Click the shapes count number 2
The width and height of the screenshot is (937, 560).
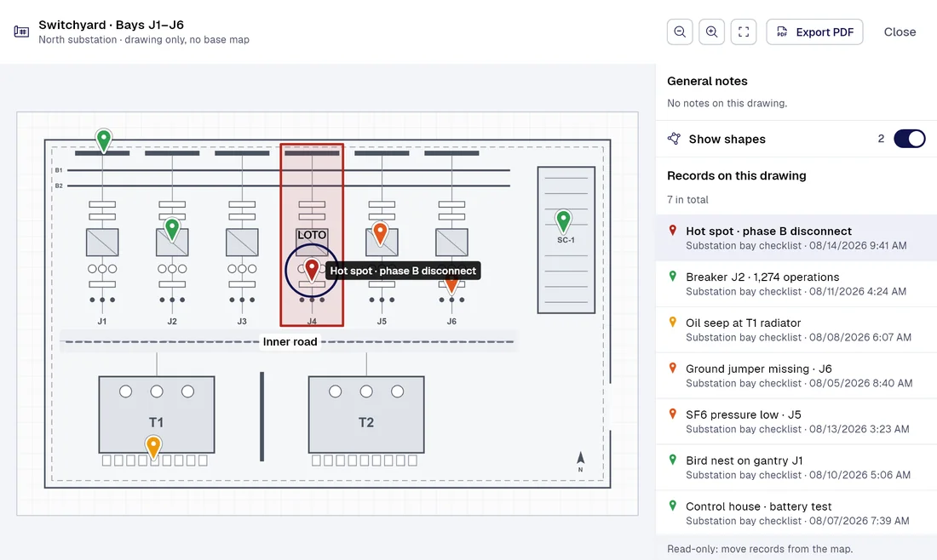[x=881, y=139]
